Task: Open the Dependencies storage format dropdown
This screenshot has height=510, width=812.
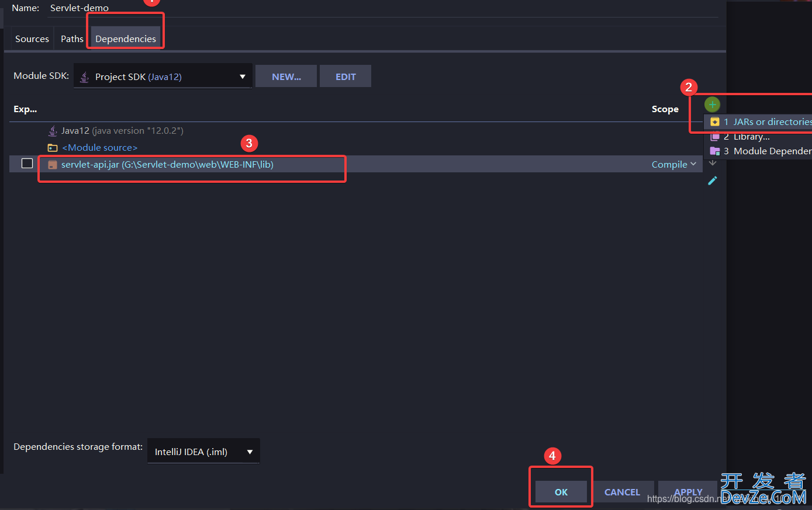Action: 203,452
